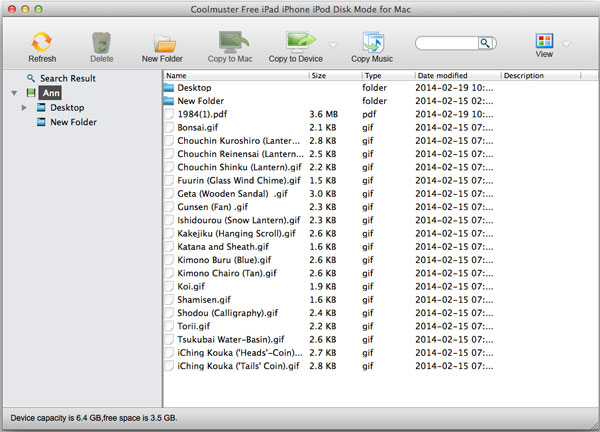
Task: Sort by Size column header
Action: [334, 76]
